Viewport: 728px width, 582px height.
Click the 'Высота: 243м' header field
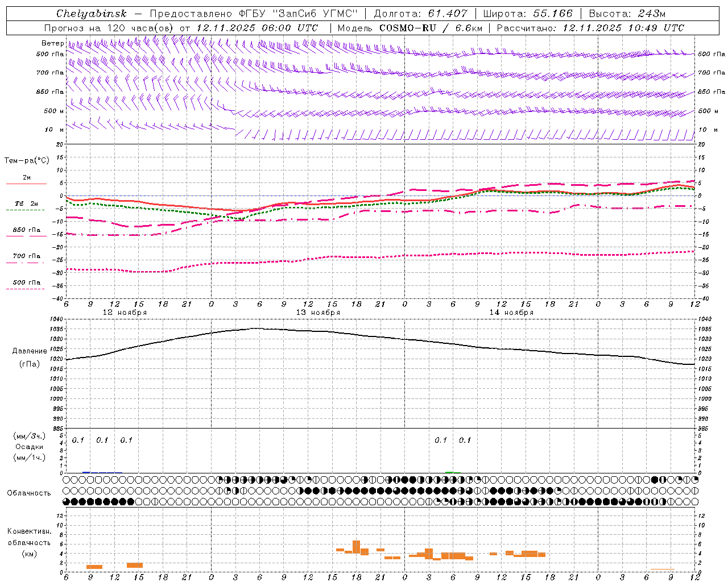(627, 14)
